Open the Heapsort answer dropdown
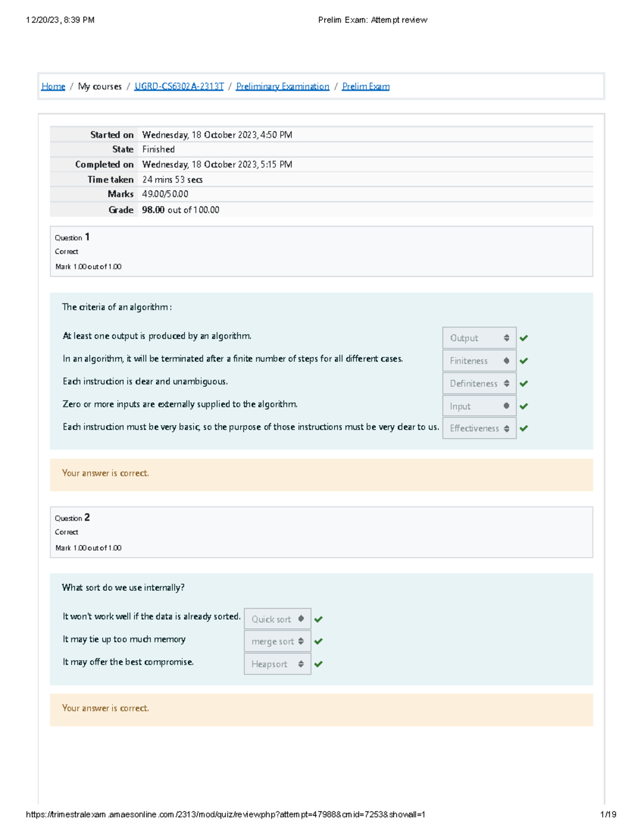The width and height of the screenshot is (644, 834). 277,664
